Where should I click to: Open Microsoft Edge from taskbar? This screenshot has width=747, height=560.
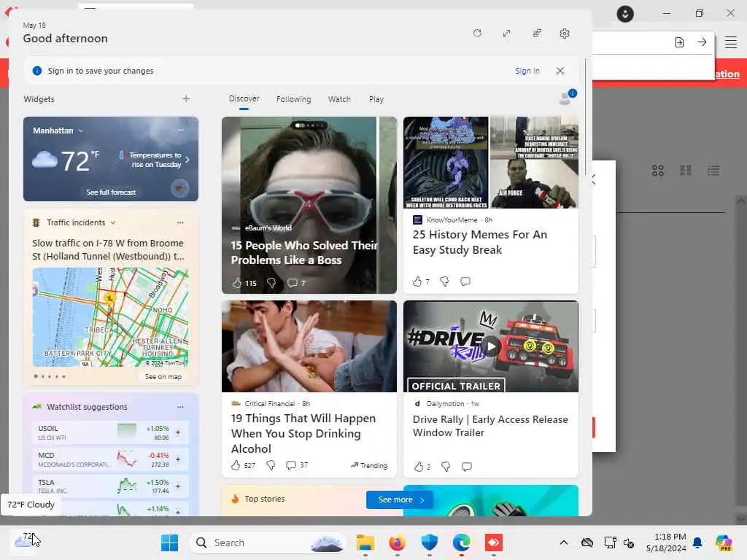[x=461, y=542]
